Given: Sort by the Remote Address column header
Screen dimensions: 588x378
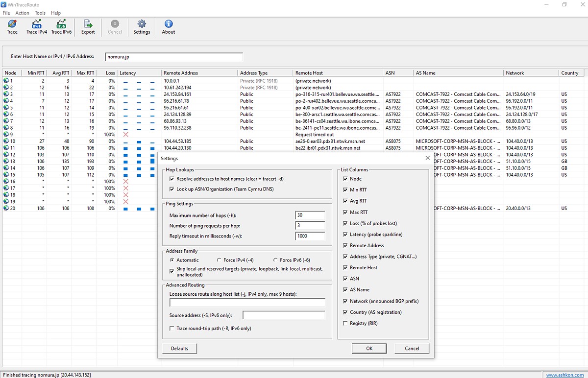Looking at the screenshot, I should tap(199, 73).
